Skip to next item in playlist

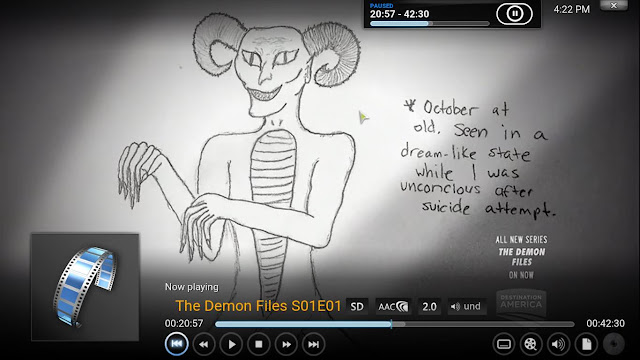point(313,344)
